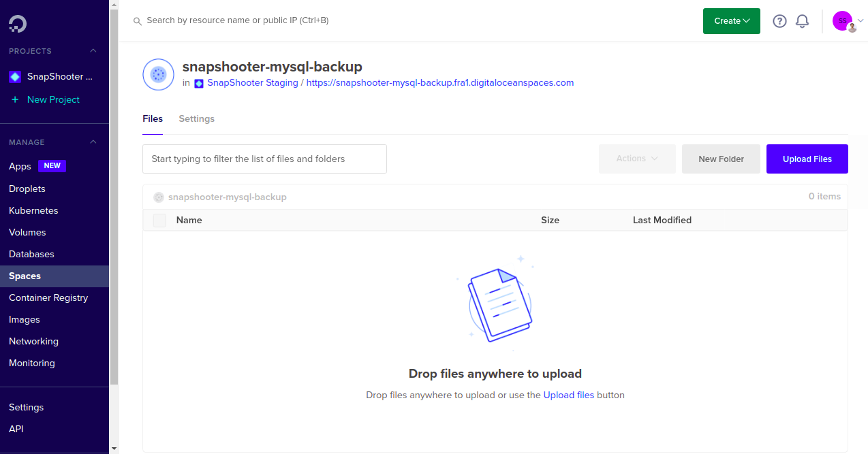The image size is (868, 454).
Task: Click the plus icon beside New Project
Action: pos(15,99)
